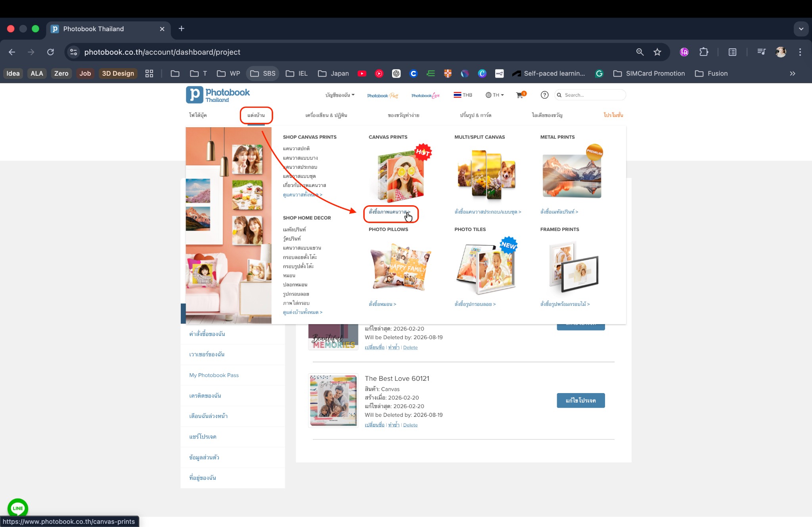Open the LINE chat bubble icon
812x527 pixels.
coord(17,508)
